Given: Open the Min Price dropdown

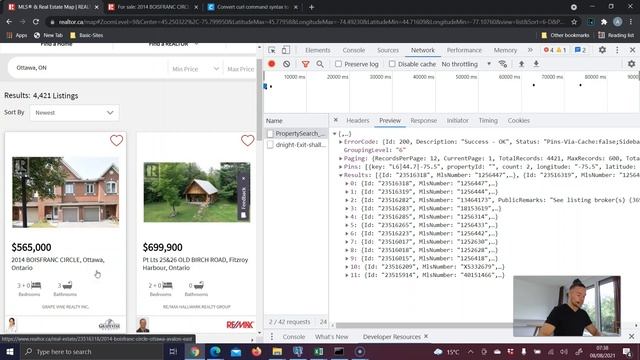Looking at the screenshot, I should pos(195,69).
